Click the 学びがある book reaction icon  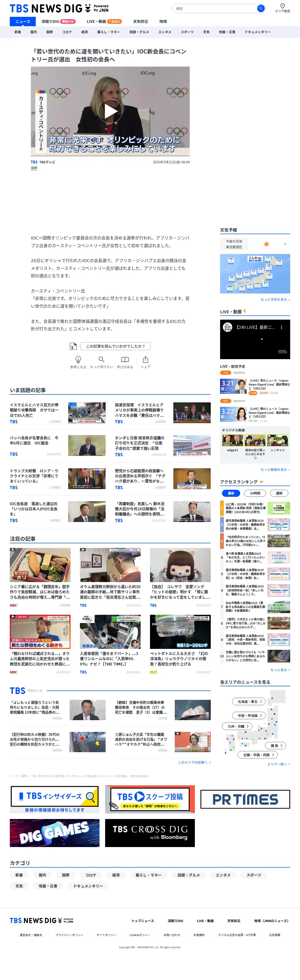pos(125,360)
